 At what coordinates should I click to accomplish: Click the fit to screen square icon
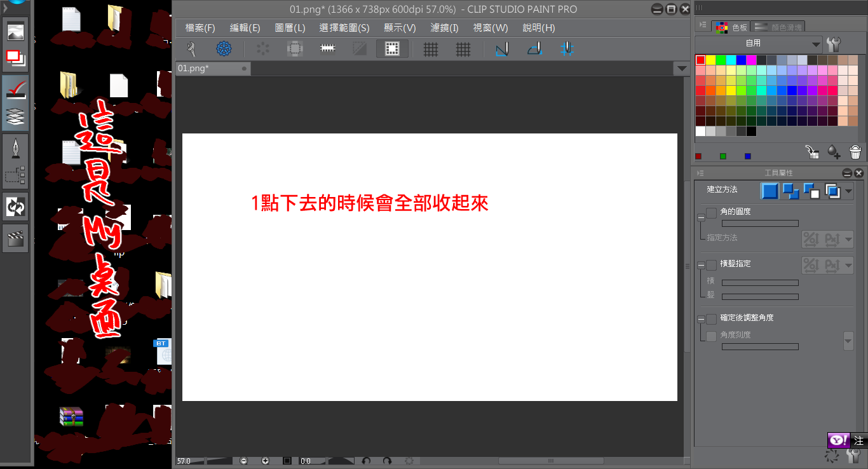[287, 461]
